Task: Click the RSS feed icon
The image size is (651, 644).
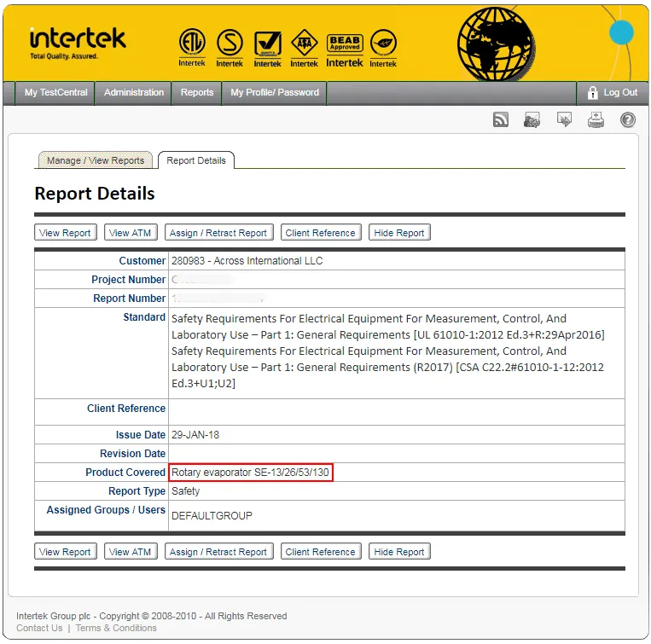Action: (501, 120)
